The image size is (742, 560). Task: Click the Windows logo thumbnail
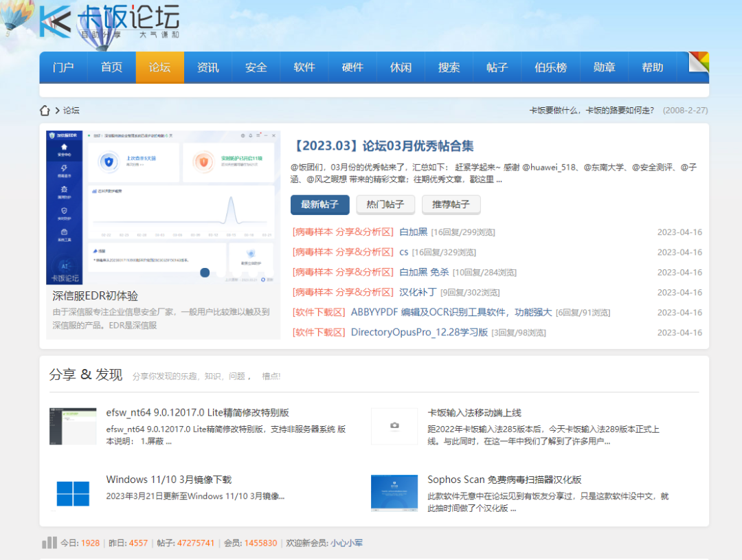[73, 493]
